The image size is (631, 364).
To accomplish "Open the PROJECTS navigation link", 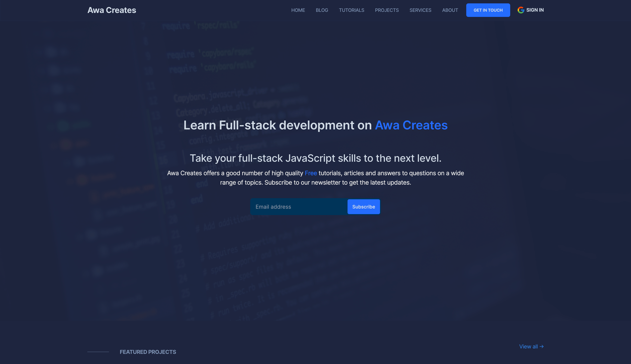I will [387, 10].
